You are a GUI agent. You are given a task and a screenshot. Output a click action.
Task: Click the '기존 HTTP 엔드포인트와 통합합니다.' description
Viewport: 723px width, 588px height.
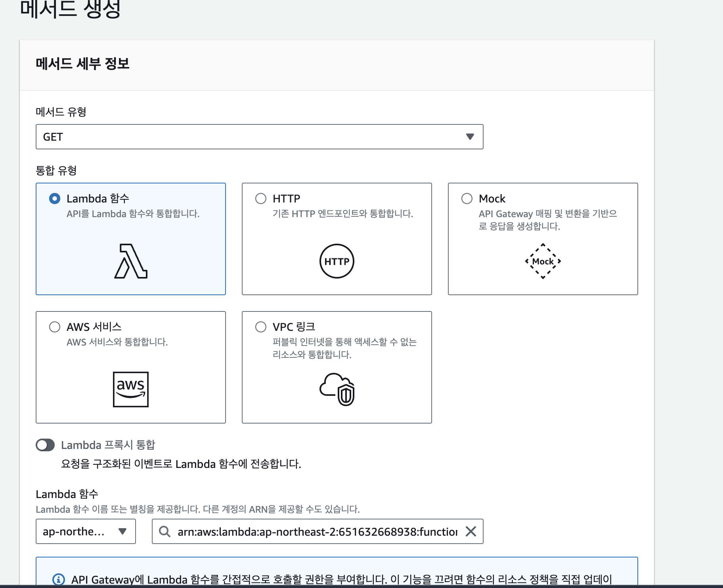click(343, 214)
